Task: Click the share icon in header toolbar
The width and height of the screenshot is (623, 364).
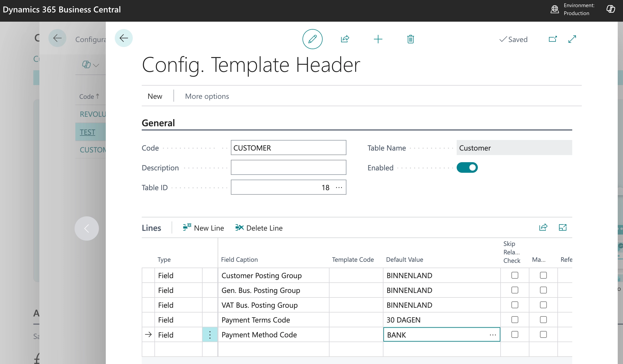Action: coord(345,39)
